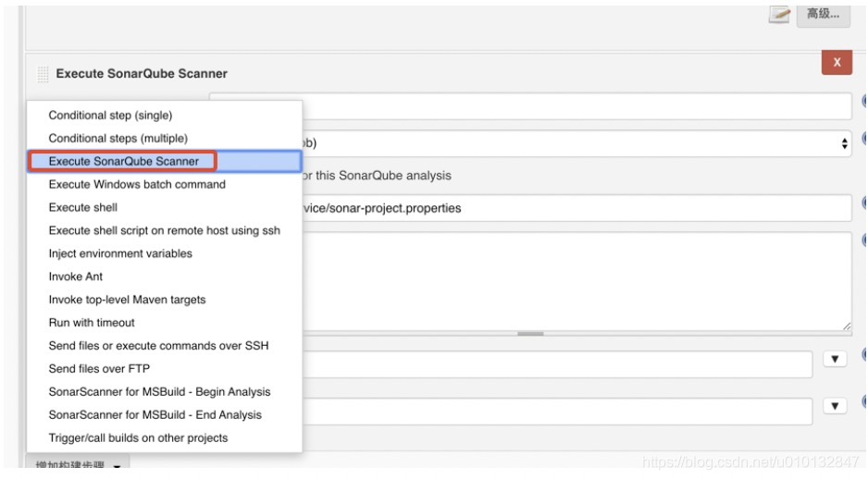
Task: Click the upper of the two bottom input fields
Action: click(557, 364)
